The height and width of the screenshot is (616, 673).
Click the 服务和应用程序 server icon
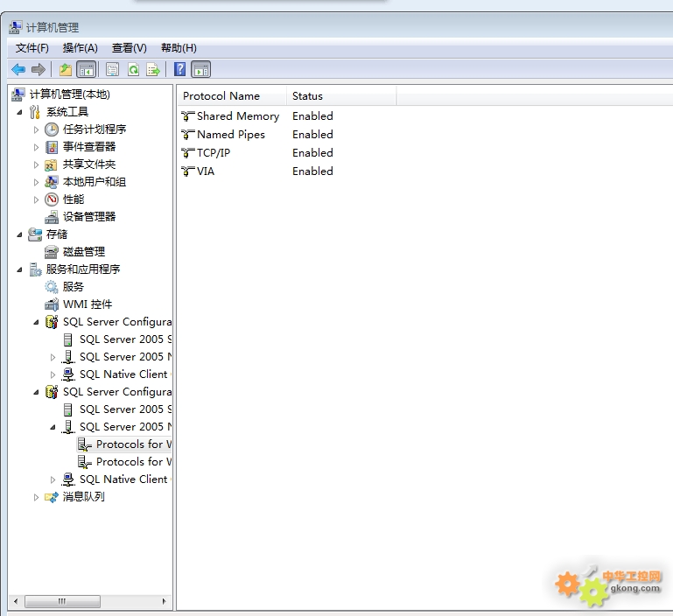(x=35, y=269)
